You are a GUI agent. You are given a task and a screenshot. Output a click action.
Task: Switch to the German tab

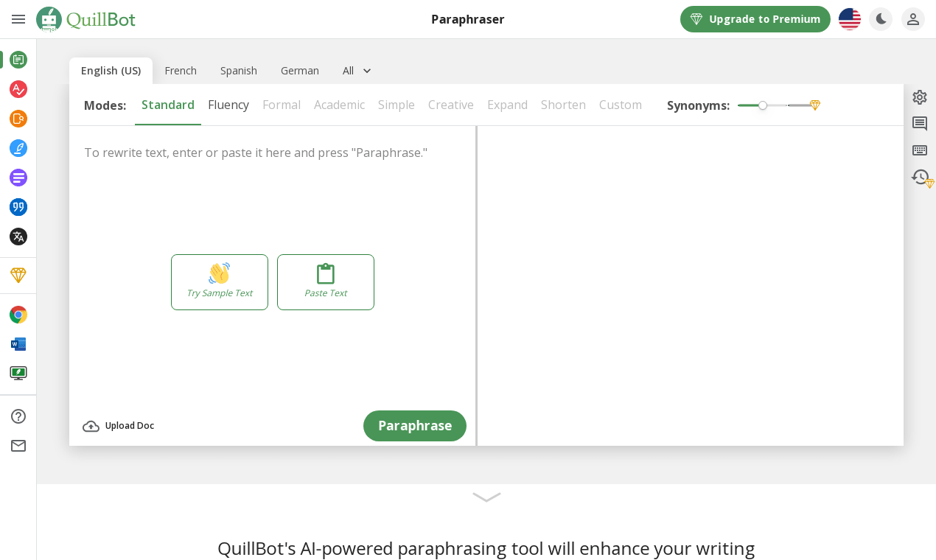click(300, 71)
